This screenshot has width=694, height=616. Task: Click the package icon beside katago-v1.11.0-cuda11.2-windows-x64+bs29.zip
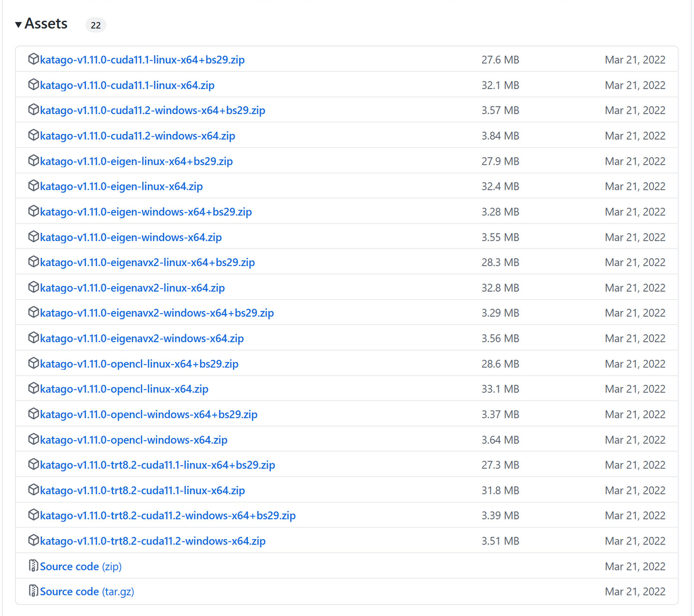[33, 110]
